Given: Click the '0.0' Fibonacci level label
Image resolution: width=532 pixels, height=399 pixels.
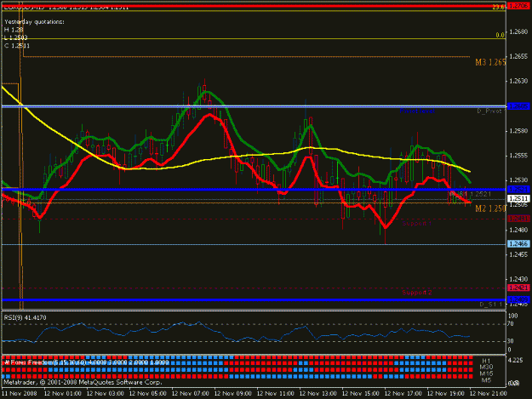Looking at the screenshot, I should [x=500, y=35].
